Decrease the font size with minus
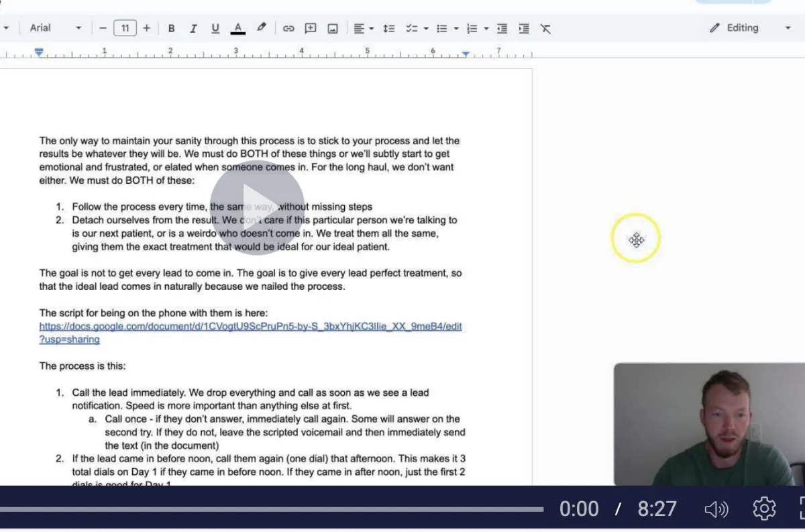The image size is (805, 532). tap(103, 28)
